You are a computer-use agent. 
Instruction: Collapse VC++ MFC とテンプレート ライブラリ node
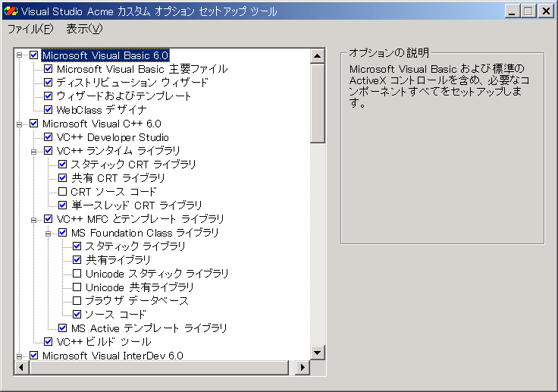pos(34,220)
